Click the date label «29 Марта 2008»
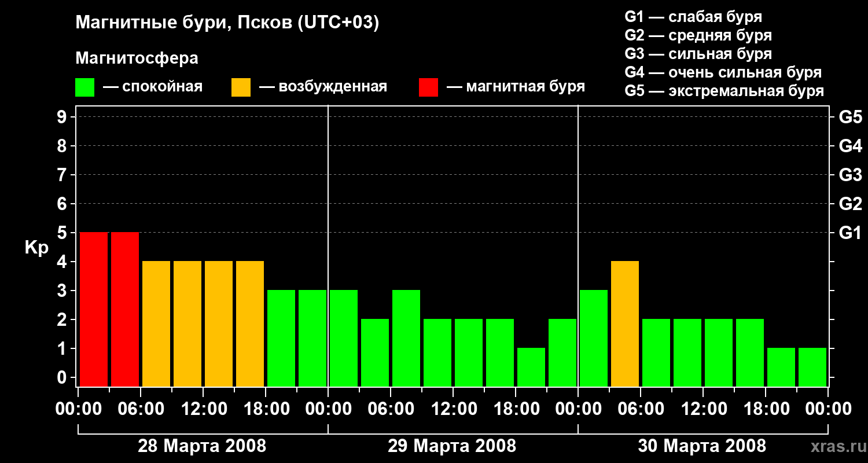868x463 pixels. 452,446
